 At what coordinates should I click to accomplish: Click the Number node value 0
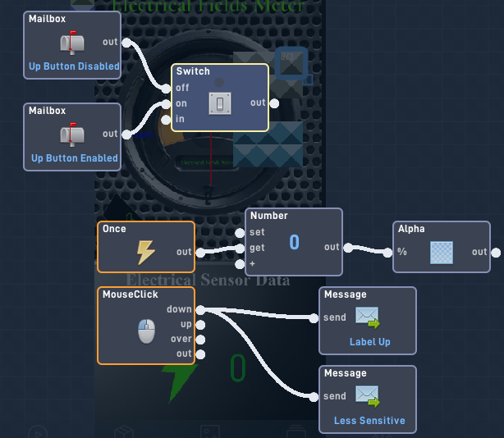pyautogui.click(x=294, y=242)
